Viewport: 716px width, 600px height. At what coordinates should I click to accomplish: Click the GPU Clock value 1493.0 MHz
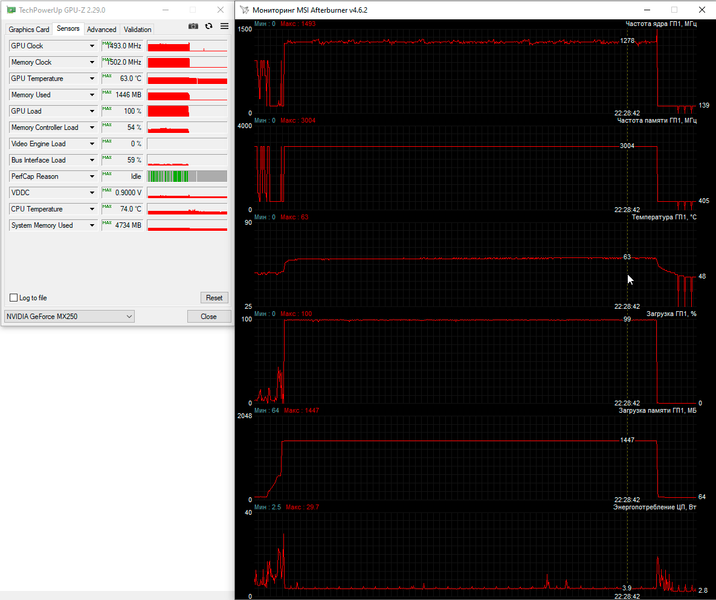pos(122,46)
